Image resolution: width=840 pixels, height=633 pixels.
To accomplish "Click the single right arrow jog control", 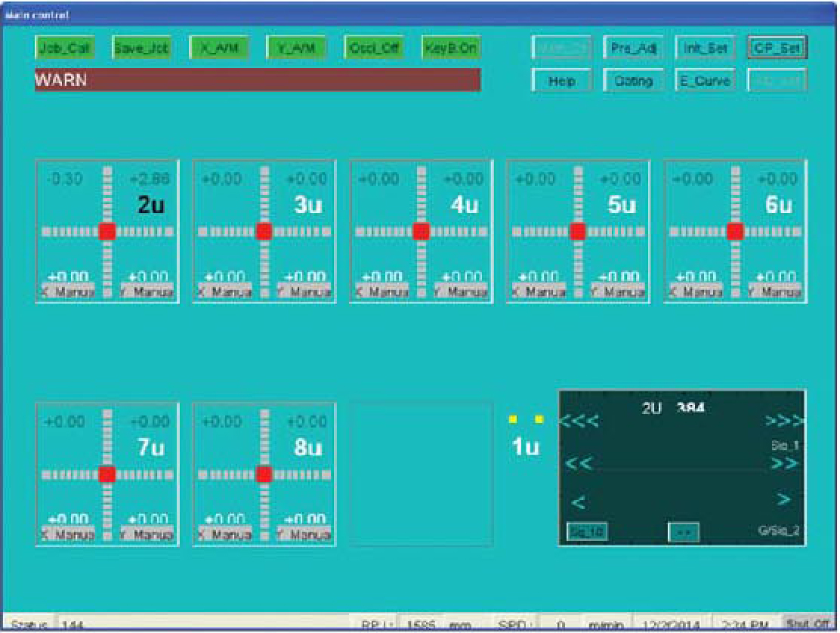I will click(x=783, y=499).
